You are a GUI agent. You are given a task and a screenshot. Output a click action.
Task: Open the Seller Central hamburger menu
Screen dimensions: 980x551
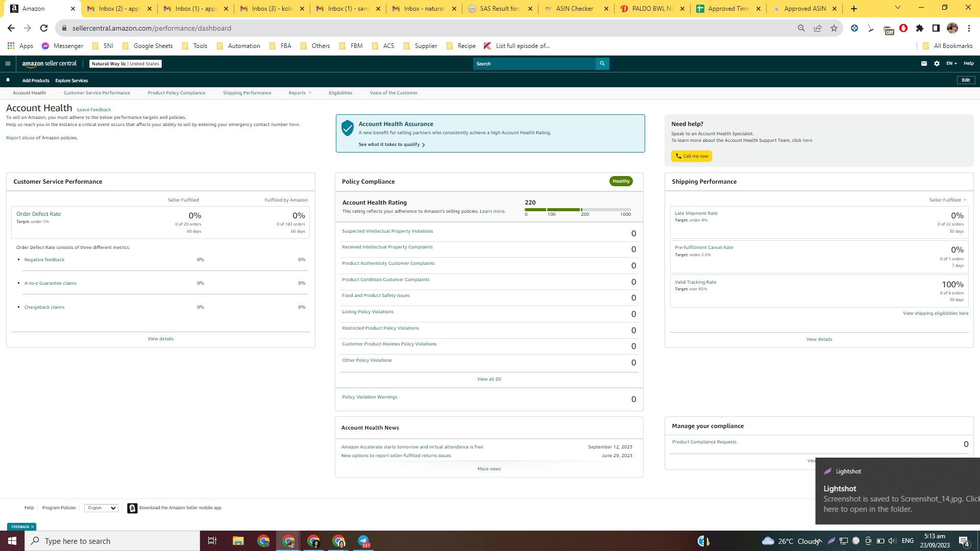(x=8, y=64)
